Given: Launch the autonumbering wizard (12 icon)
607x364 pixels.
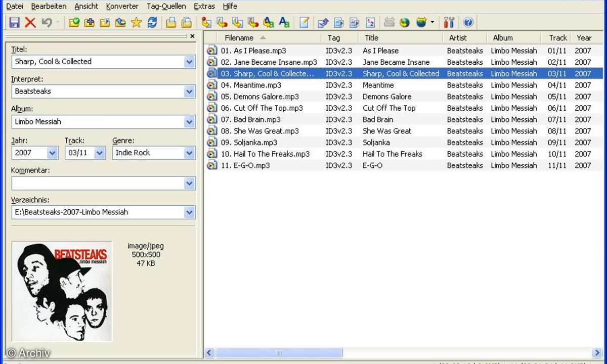Looking at the screenshot, I should 370,23.
